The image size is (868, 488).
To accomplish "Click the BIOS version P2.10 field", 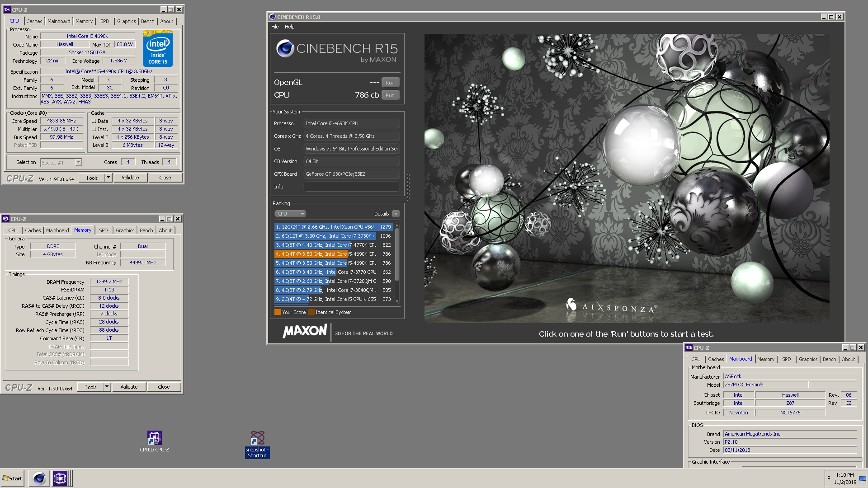I will coord(790,442).
